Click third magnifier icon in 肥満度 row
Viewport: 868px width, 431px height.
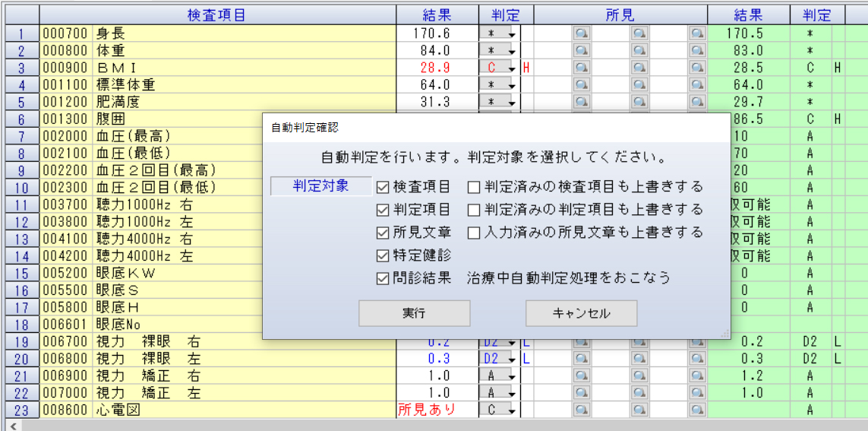pos(697,102)
